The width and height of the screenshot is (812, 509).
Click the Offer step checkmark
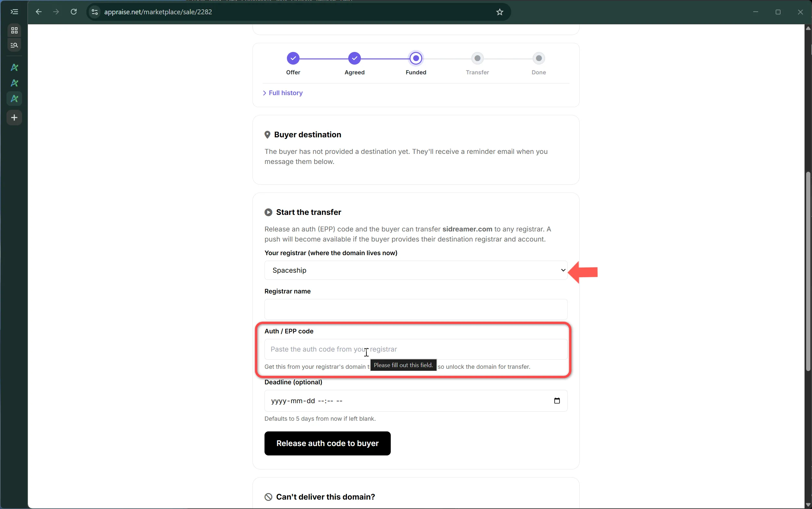click(293, 58)
